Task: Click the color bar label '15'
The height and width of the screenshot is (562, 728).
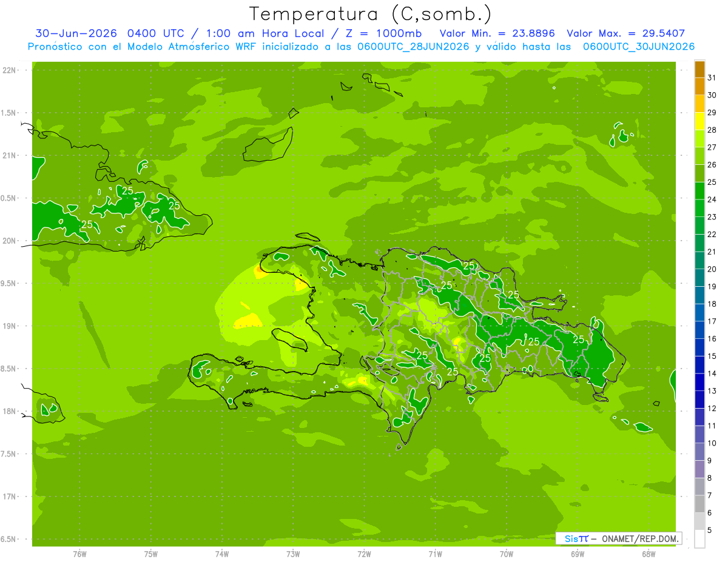Action: 712,356
